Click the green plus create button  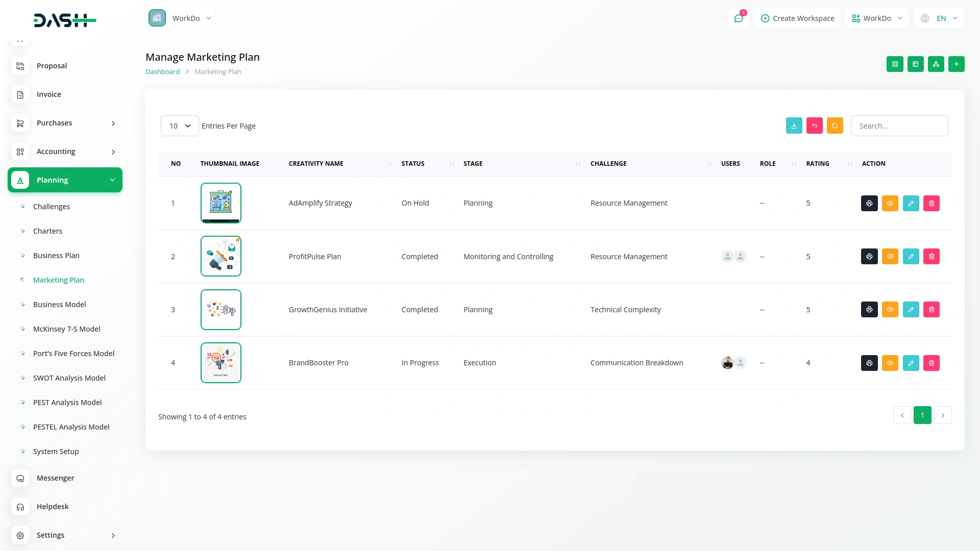(956, 64)
